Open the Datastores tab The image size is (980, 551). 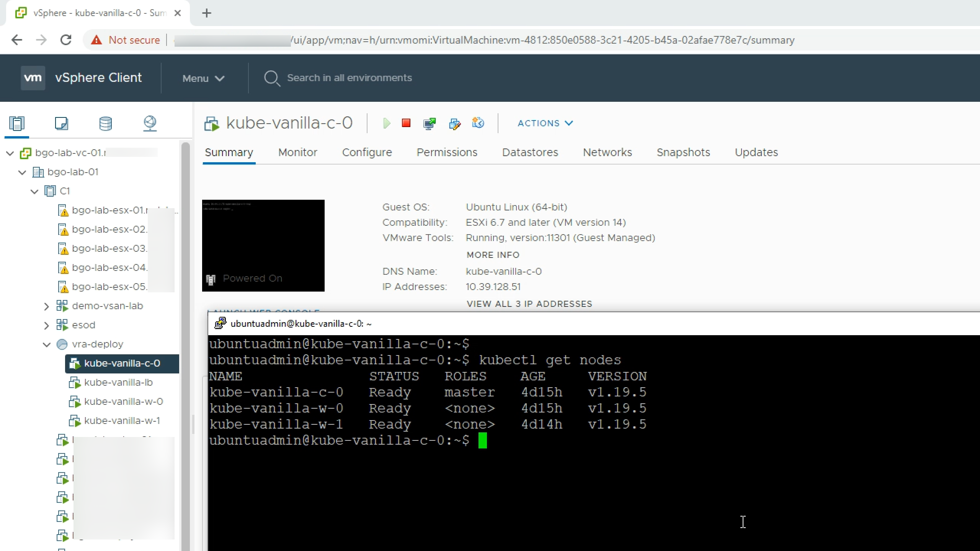click(x=530, y=152)
